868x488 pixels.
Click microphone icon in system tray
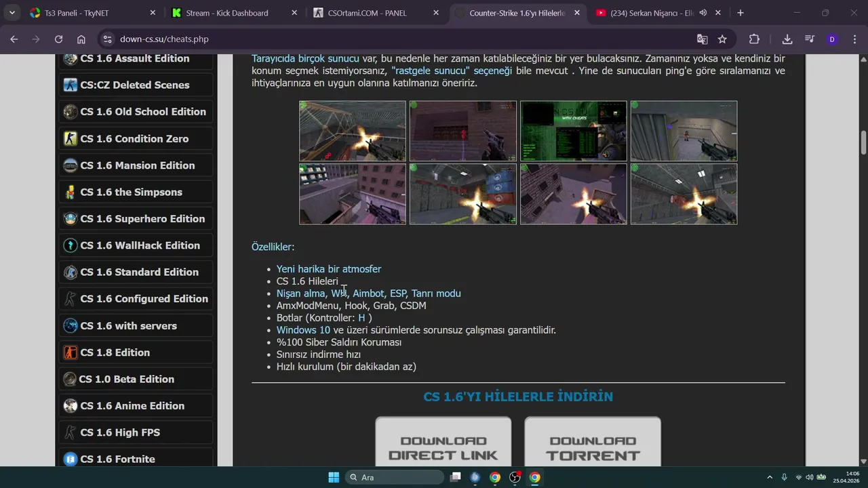785,477
